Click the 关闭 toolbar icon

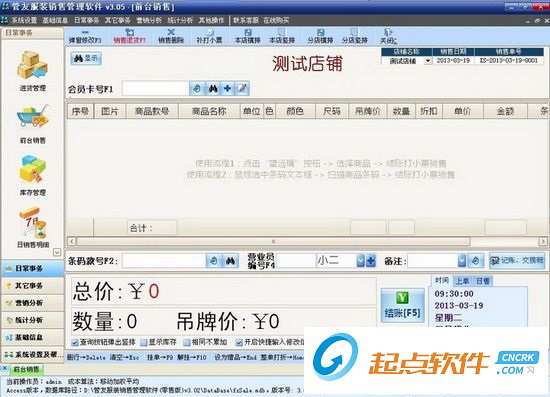[388, 36]
